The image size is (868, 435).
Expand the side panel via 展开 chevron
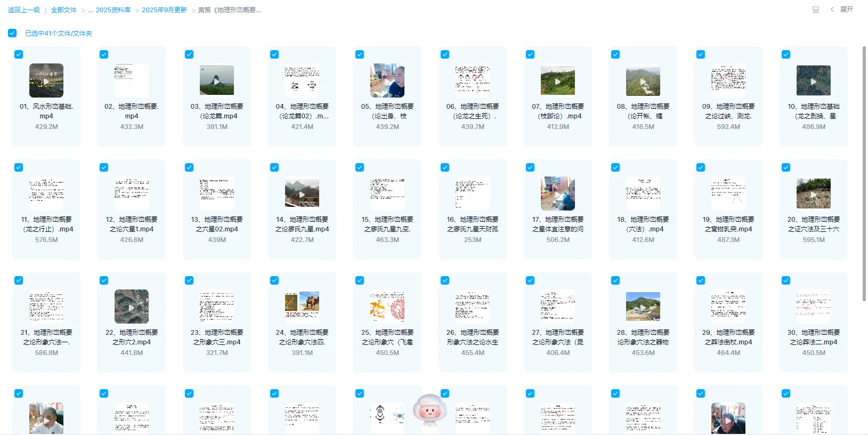832,10
